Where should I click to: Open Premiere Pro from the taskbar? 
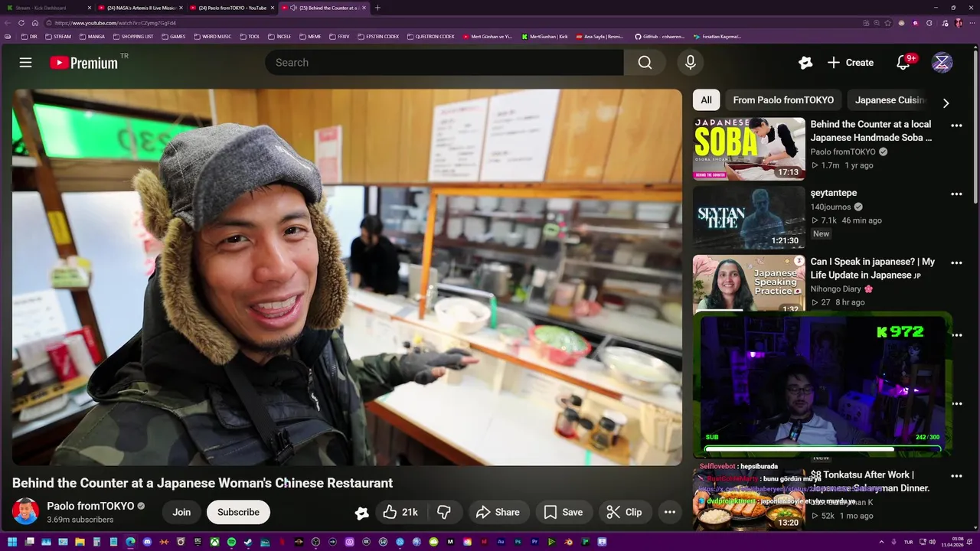point(534,542)
